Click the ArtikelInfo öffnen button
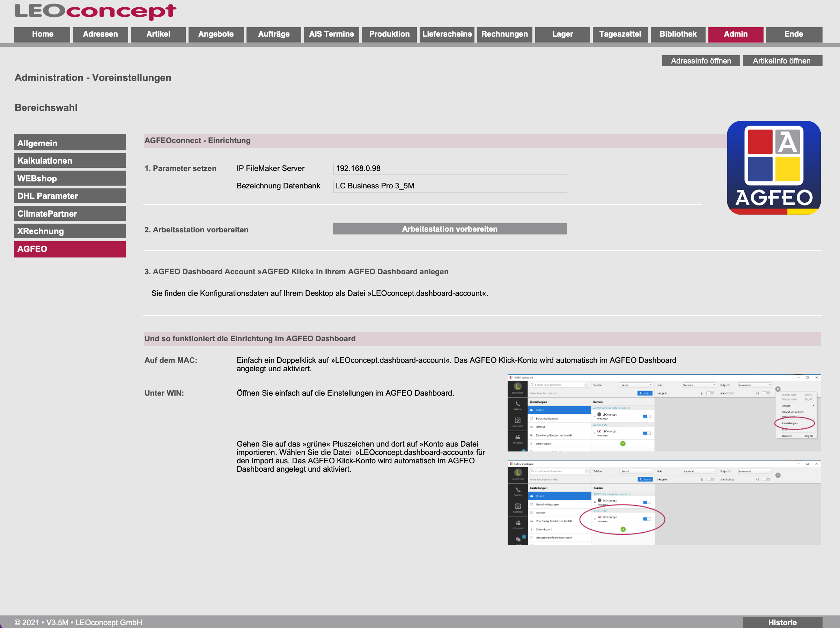Viewport: 840px width, 628px height. (x=782, y=61)
